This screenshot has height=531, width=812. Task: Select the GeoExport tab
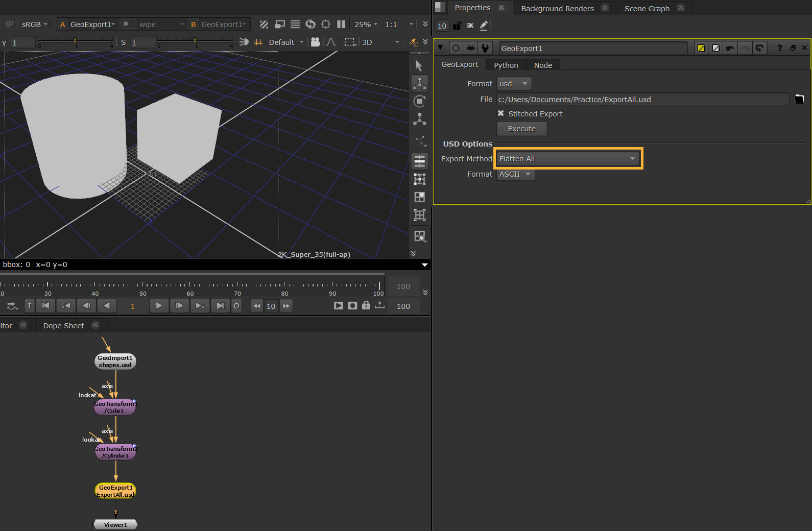point(460,64)
